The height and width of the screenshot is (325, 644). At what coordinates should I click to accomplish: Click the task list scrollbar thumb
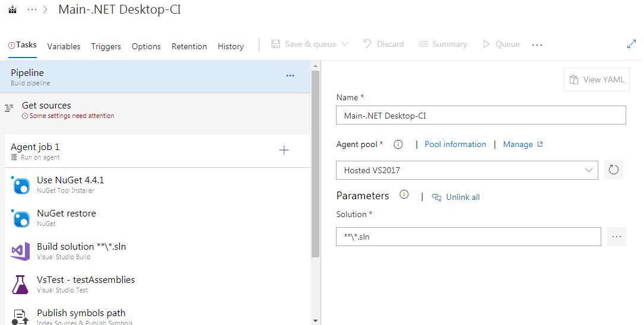tap(315, 164)
